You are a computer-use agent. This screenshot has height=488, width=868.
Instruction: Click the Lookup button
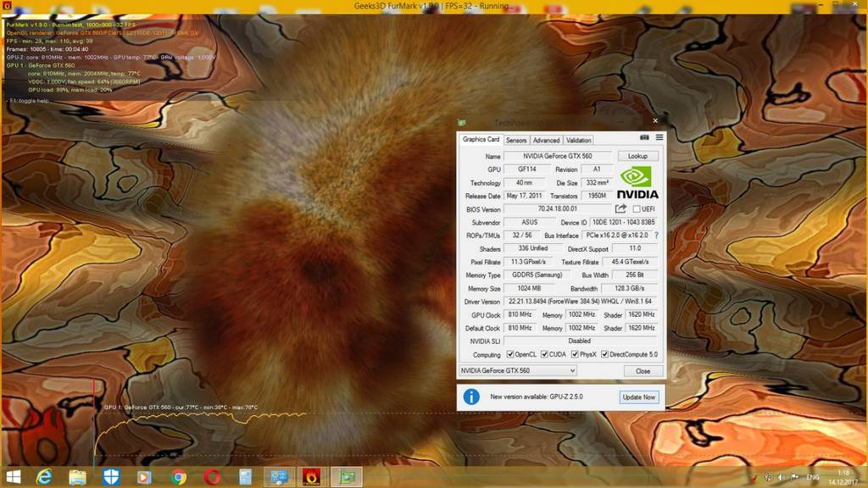(637, 156)
